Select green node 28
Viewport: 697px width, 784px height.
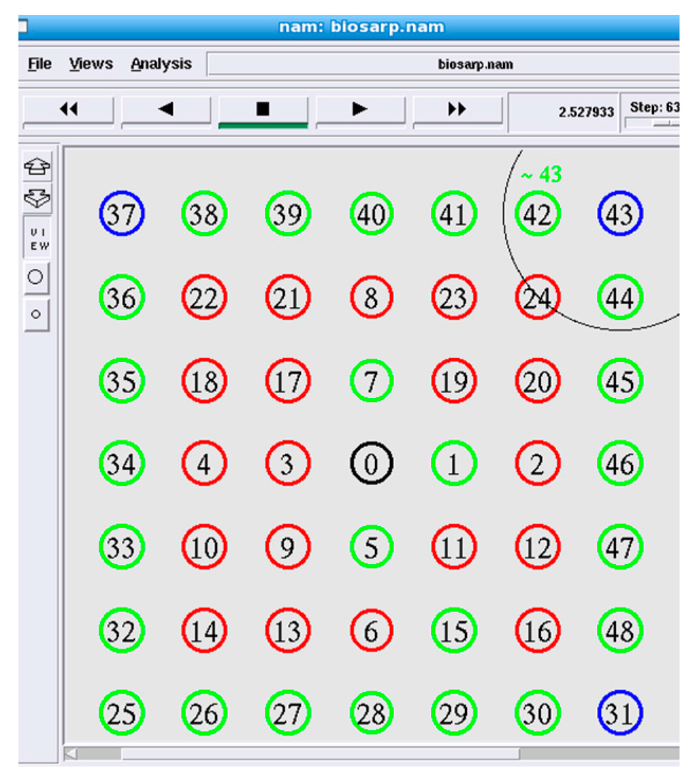point(371,713)
